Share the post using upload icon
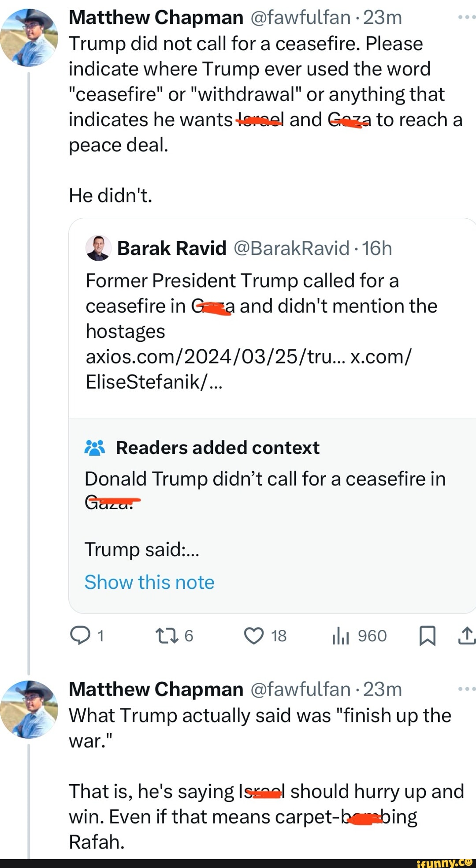The image size is (476, 868). pyautogui.click(x=466, y=636)
